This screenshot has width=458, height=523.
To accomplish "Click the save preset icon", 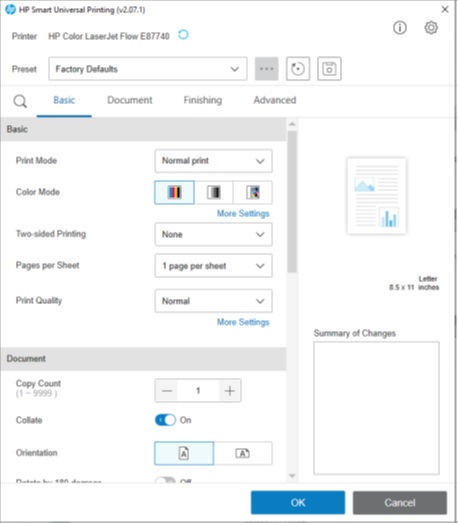I will [x=329, y=69].
